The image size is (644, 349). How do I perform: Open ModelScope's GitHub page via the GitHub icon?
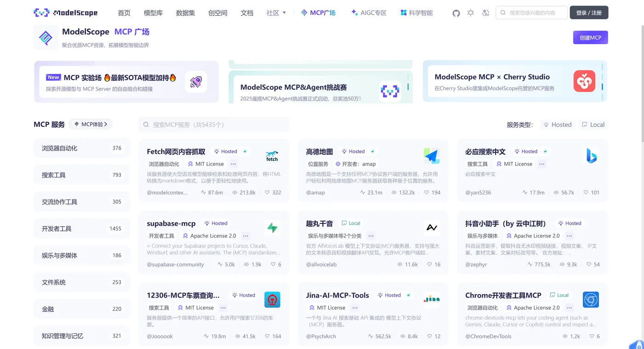click(x=456, y=13)
